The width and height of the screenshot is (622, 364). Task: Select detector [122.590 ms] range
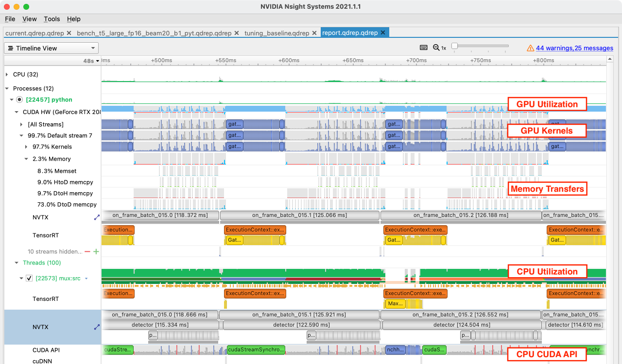(x=301, y=325)
